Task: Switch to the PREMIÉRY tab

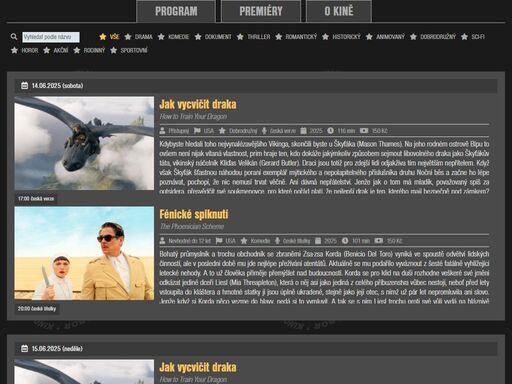Action: tap(261, 11)
